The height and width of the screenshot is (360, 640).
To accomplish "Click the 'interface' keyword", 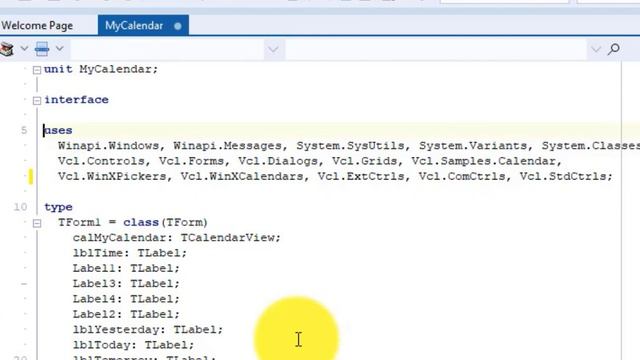I will [x=76, y=100].
